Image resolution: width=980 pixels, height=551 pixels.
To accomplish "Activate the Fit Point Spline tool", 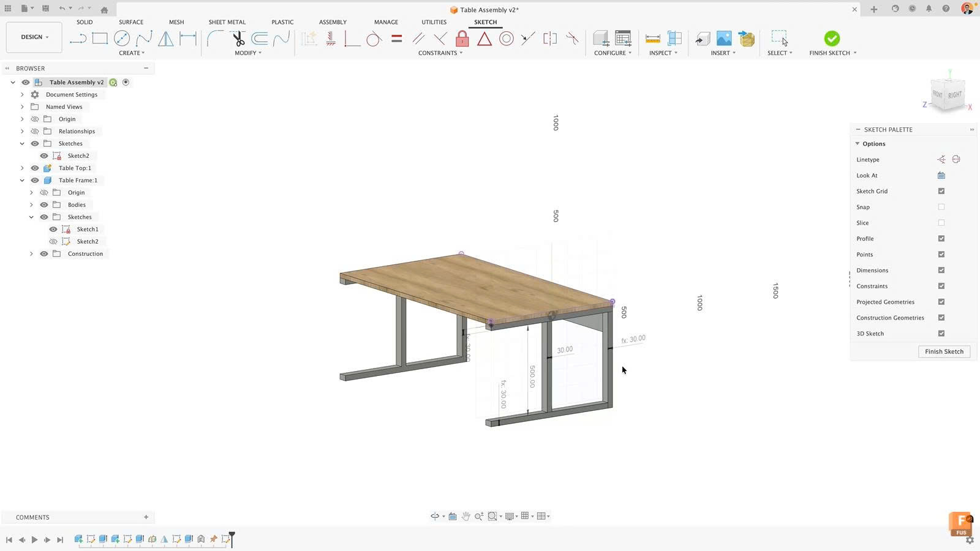I will (x=145, y=38).
